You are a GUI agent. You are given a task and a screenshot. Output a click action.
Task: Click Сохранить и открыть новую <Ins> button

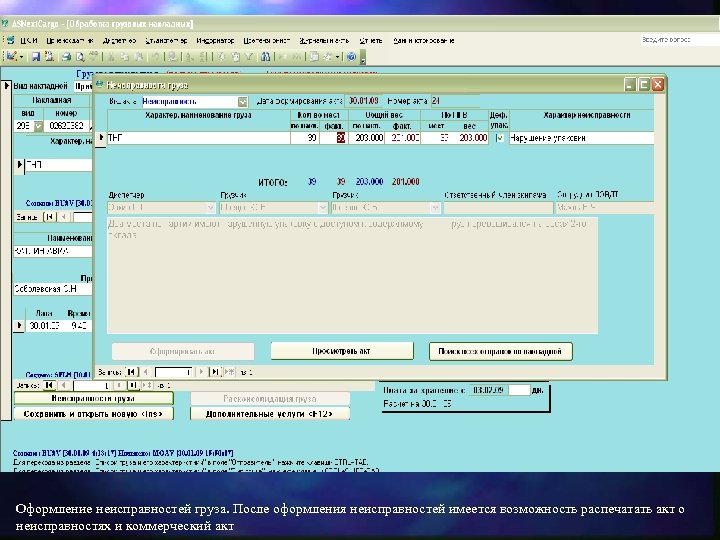coord(93,414)
